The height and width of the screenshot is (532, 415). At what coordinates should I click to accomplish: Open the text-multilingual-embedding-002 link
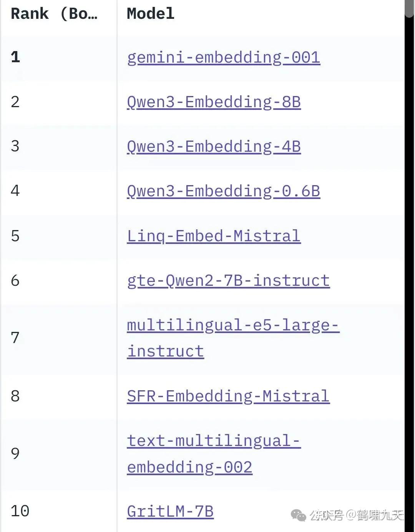[214, 441]
